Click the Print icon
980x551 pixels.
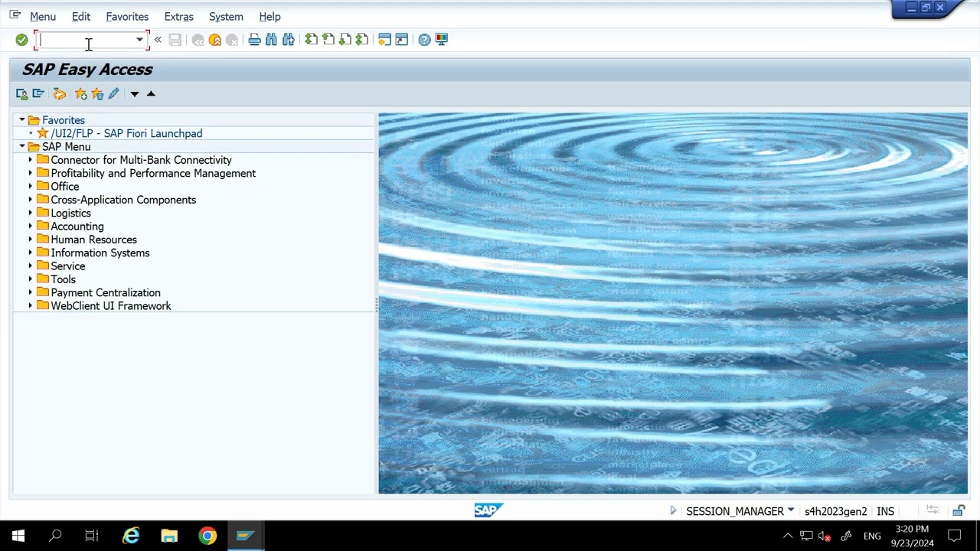coord(254,40)
